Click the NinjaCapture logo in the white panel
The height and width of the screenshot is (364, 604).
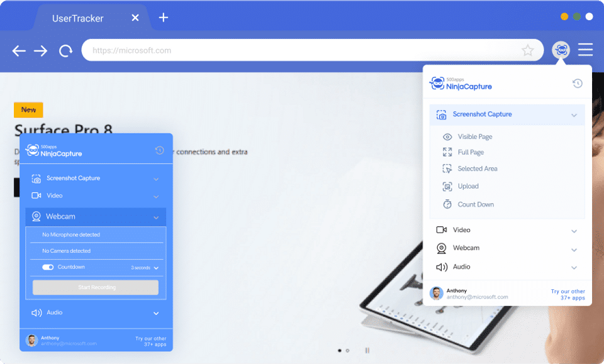[461, 84]
